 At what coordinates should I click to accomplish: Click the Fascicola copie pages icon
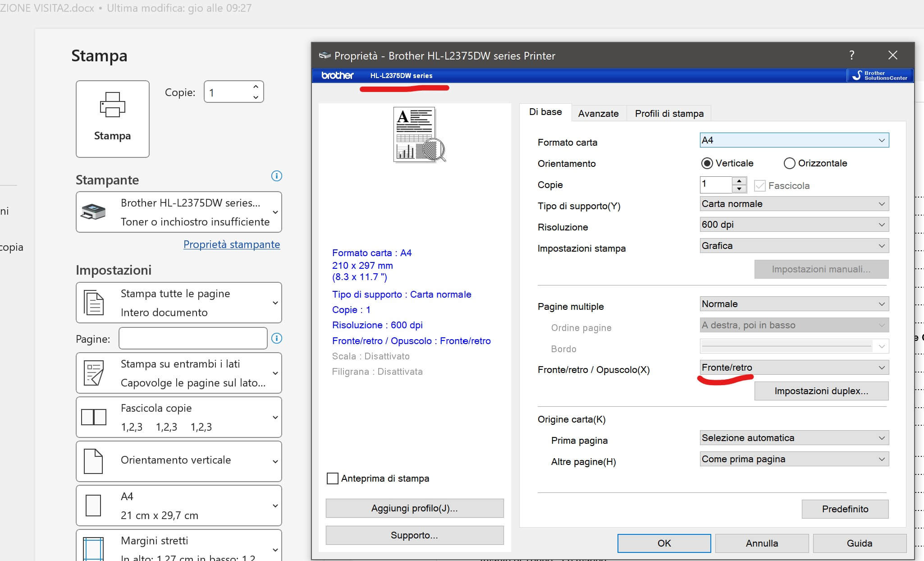coord(94,417)
